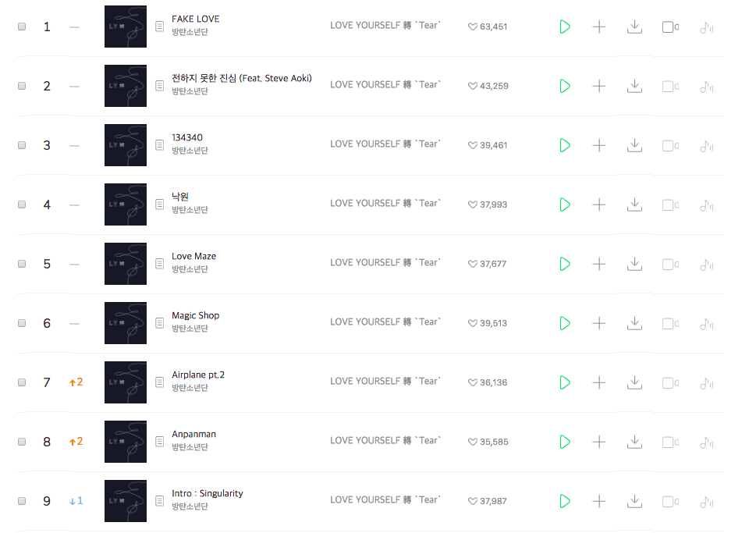The image size is (756, 533).
Task: View lyrics icon for Intro : Singularity
Action: point(159,501)
